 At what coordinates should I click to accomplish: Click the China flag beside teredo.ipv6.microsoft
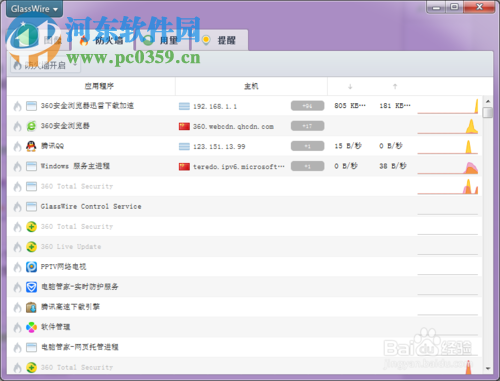(184, 166)
